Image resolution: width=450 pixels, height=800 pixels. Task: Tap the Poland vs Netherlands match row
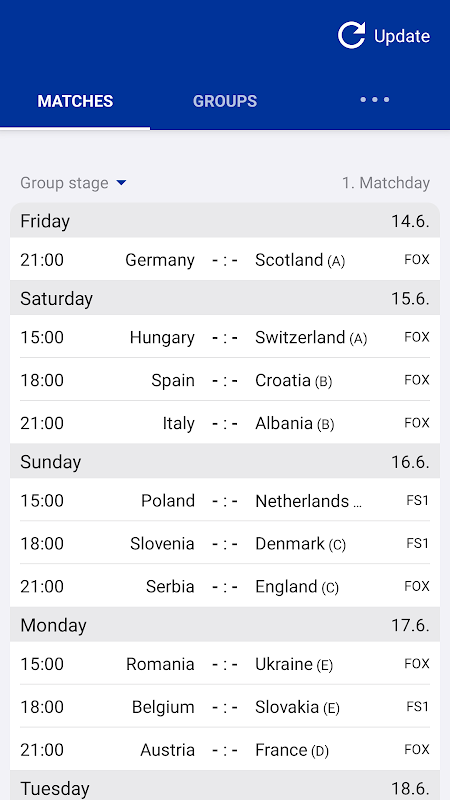point(225,500)
